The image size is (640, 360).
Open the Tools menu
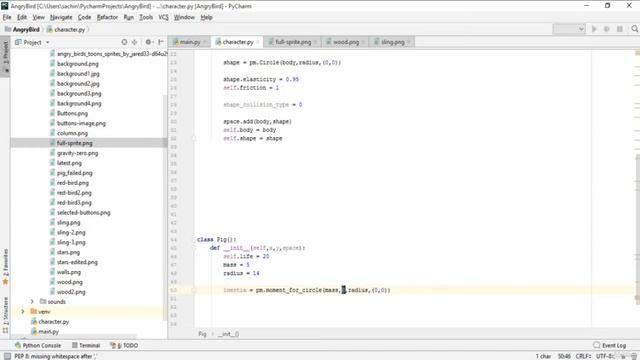tap(146, 17)
